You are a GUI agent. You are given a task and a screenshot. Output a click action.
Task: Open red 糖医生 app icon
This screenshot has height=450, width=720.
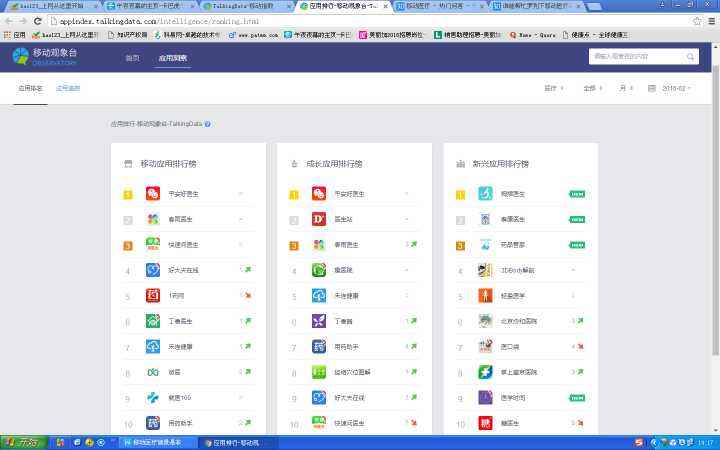pos(485,423)
